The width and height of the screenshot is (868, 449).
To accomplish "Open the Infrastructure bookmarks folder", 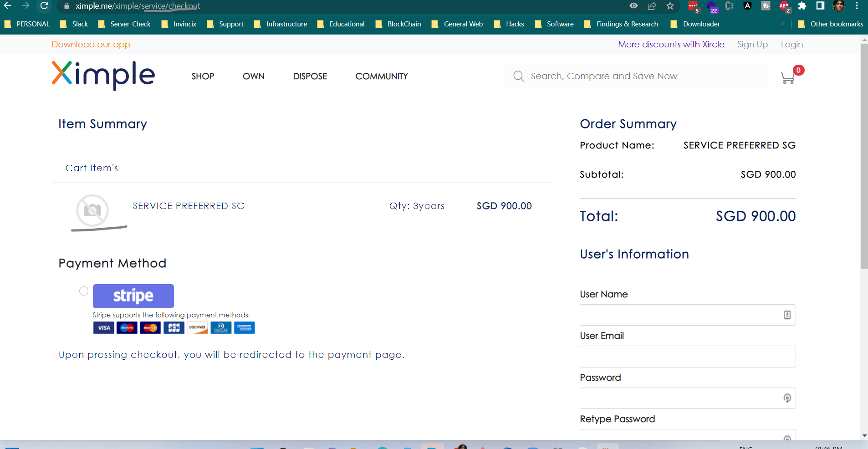I will pos(281,24).
